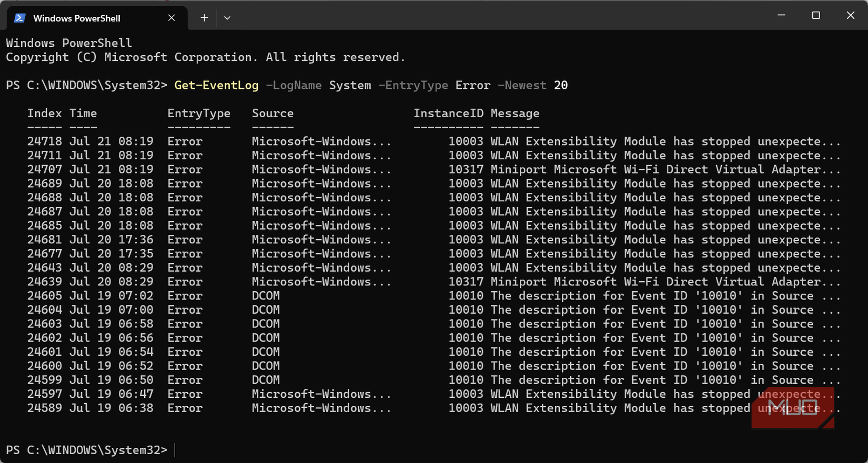Viewport: 868px width, 463px height.
Task: Click index 24711 entry
Action: (x=434, y=156)
